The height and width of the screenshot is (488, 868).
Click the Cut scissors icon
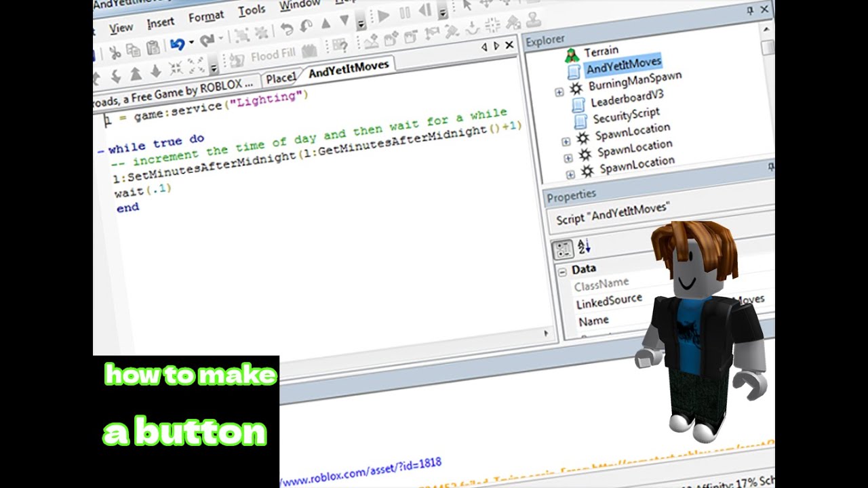coord(115,52)
